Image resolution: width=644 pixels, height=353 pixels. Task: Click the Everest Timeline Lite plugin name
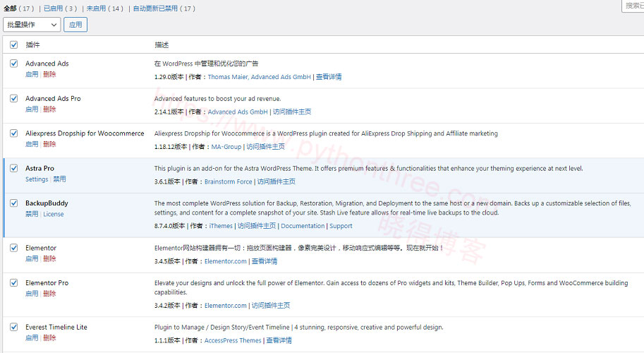[x=56, y=327]
